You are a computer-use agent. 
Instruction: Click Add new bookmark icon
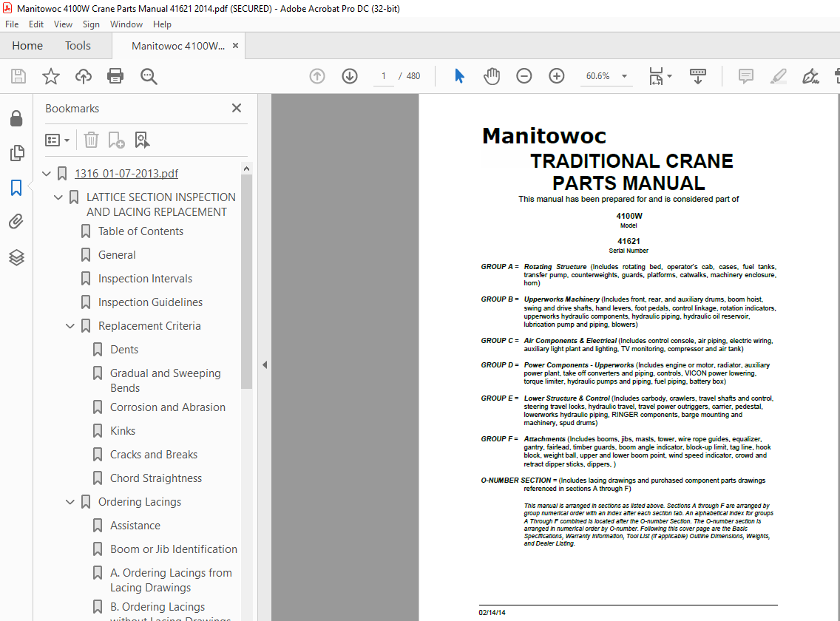[x=116, y=140]
